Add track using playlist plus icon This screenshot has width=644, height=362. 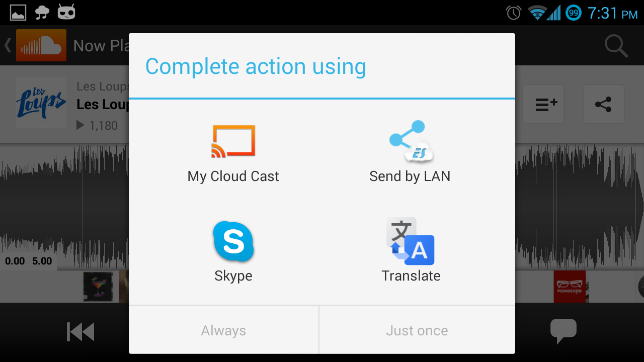543,105
